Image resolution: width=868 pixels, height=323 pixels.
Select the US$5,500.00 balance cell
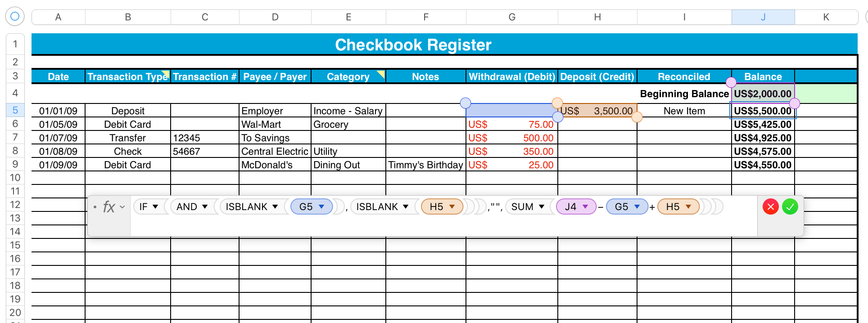click(763, 111)
